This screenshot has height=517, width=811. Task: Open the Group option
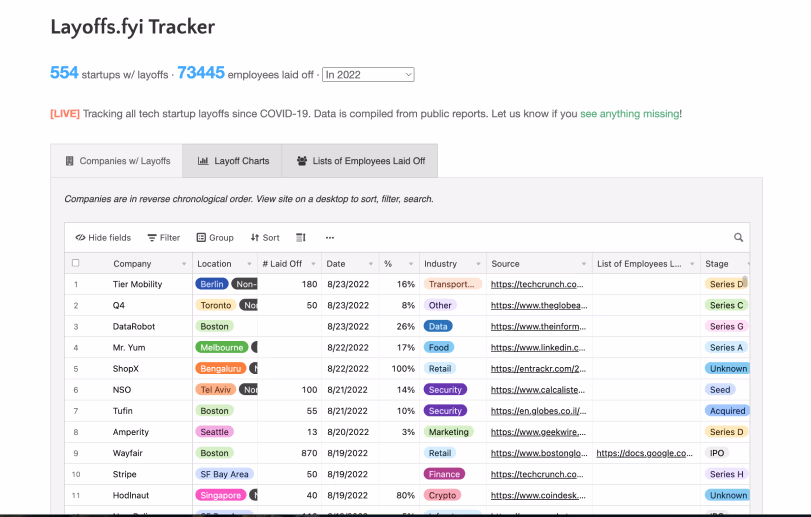[215, 238]
